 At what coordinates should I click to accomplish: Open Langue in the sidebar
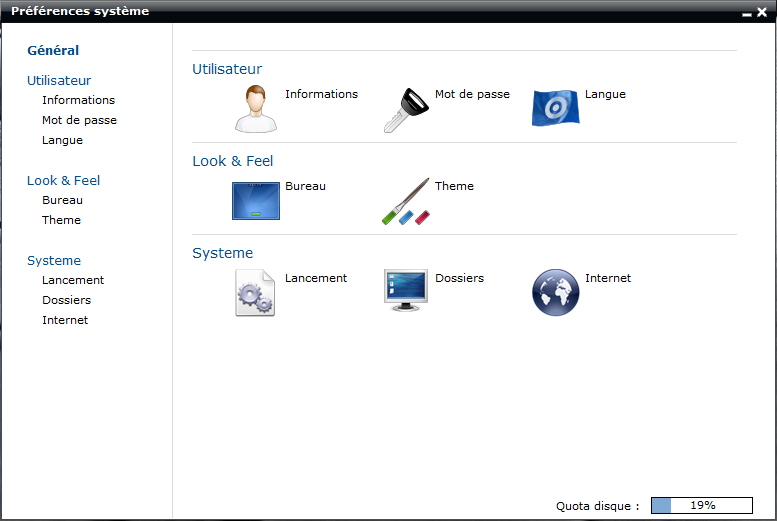point(62,140)
